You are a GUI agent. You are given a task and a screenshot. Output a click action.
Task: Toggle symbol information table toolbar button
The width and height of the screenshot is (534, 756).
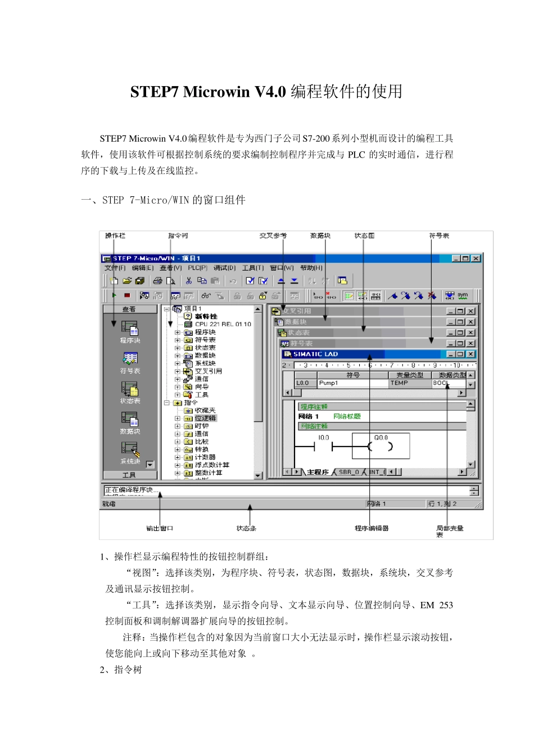click(375, 295)
